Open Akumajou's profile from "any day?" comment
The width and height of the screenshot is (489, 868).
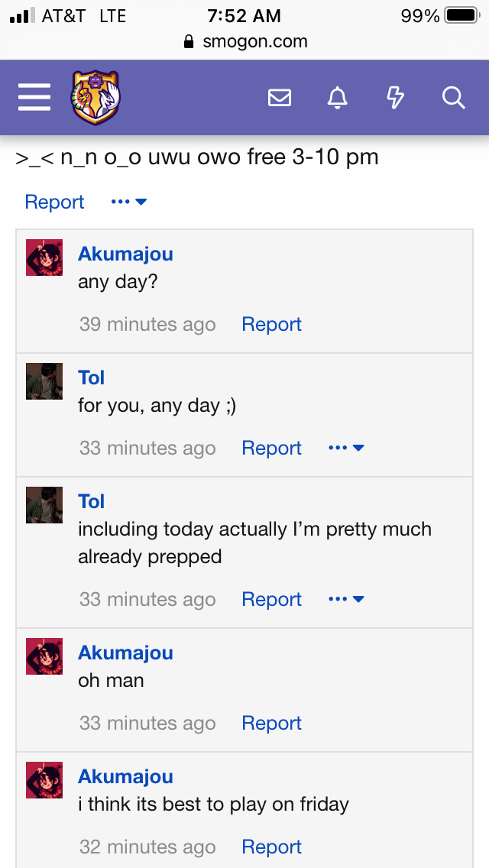tap(126, 254)
